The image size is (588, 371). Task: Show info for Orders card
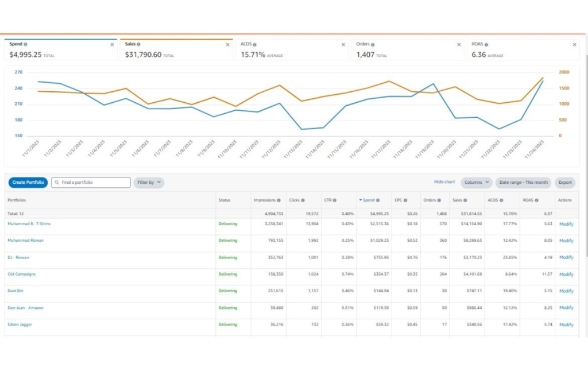tap(373, 45)
